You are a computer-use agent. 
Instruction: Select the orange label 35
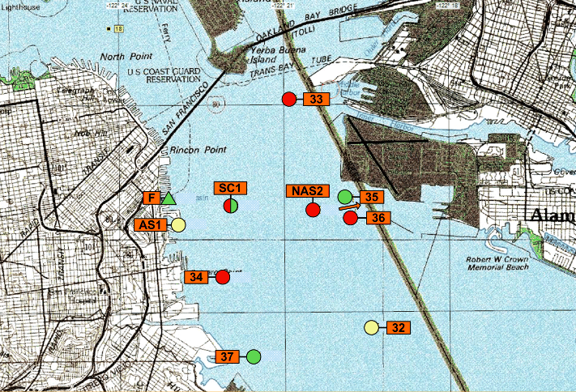[x=372, y=198]
